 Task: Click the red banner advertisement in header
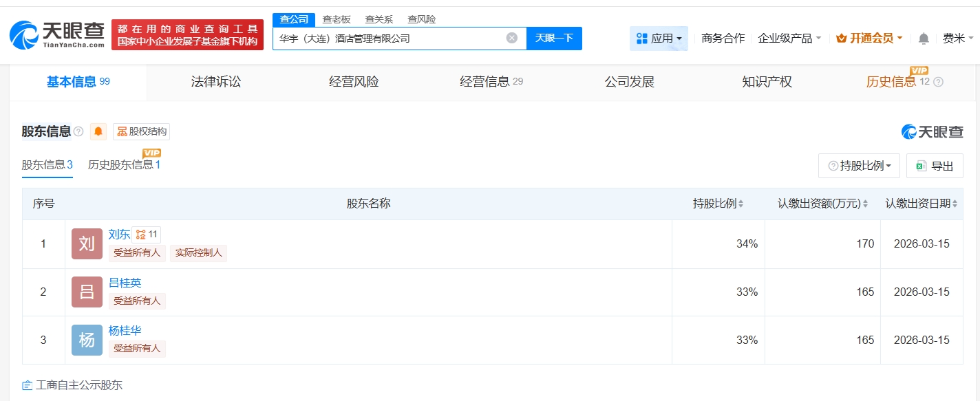pyautogui.click(x=188, y=34)
